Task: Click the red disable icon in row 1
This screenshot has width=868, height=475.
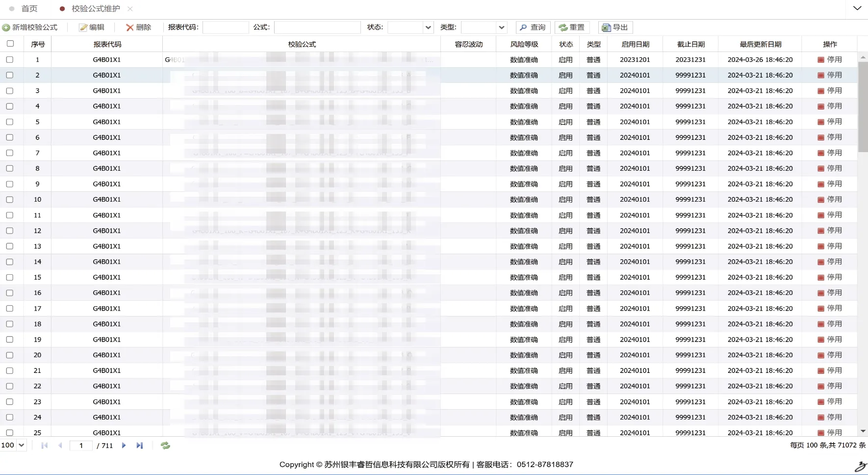Action: pos(820,60)
